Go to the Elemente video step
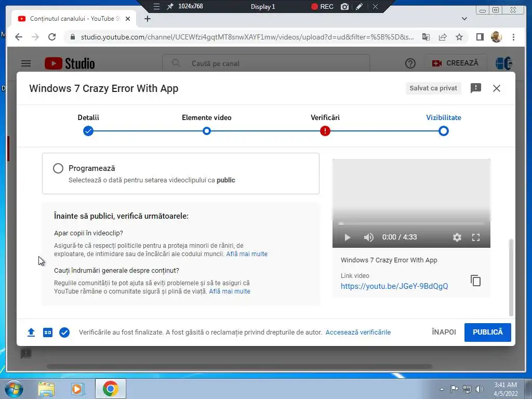The image size is (532, 399). tap(207, 131)
